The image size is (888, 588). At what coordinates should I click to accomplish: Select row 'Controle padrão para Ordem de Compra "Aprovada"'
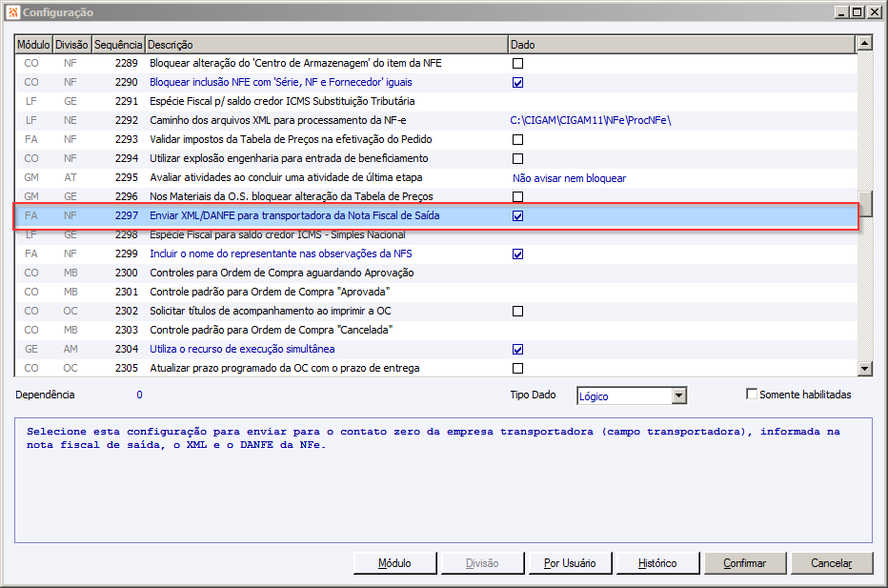[435, 292]
